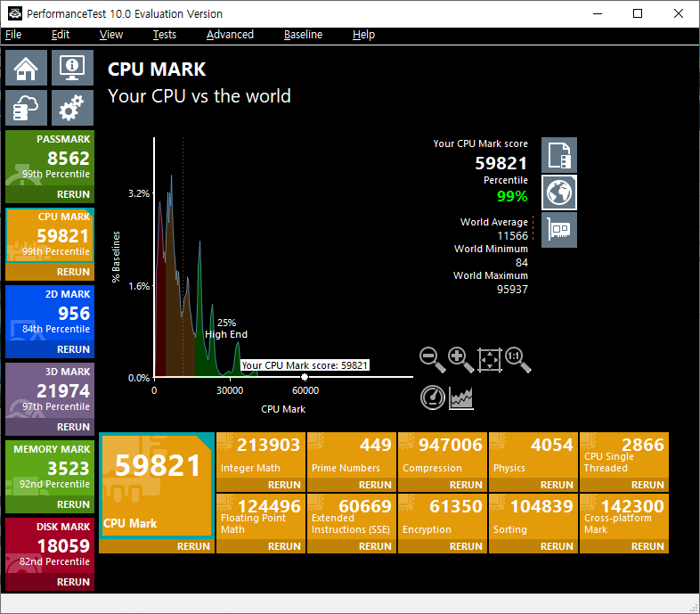
Task: Rerun the 3D Mark test
Action: (73, 427)
